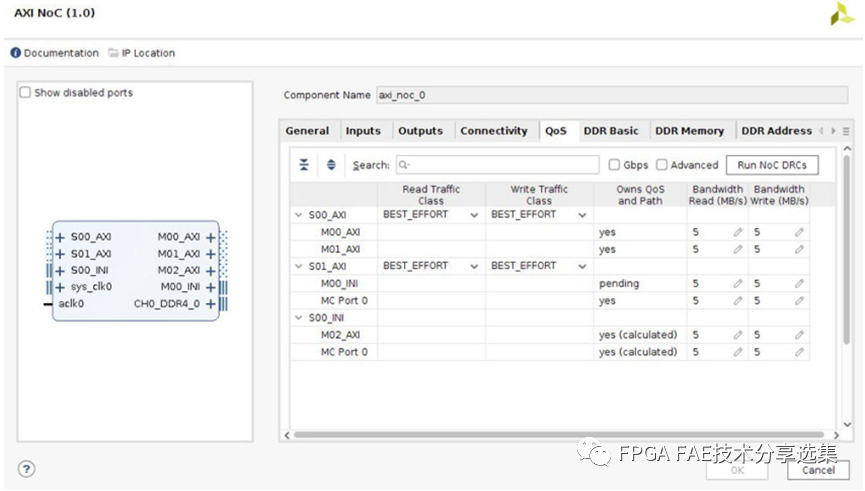Click the Collapse All icon in QoS toolbar
Viewport: 865px width, 491px height.
click(x=304, y=165)
